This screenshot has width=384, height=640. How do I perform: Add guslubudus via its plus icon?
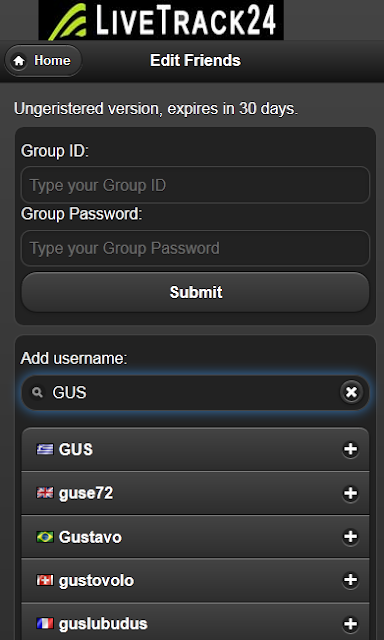(350, 624)
